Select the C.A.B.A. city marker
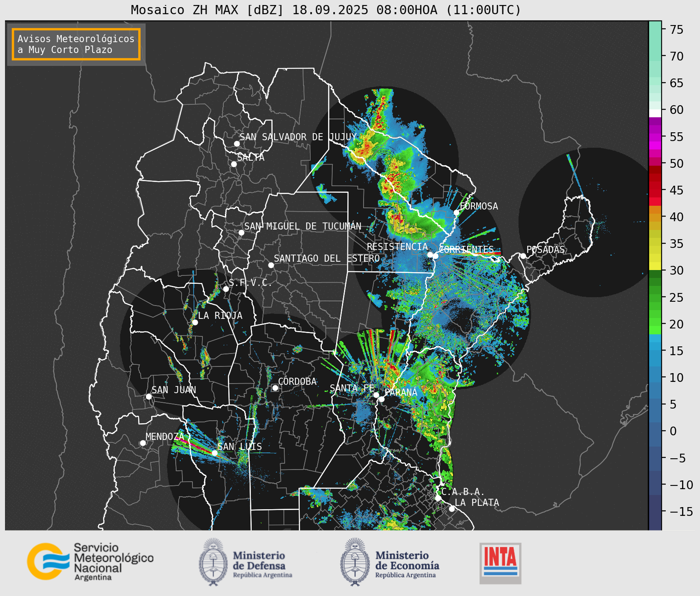The width and height of the screenshot is (700, 596). click(438, 498)
